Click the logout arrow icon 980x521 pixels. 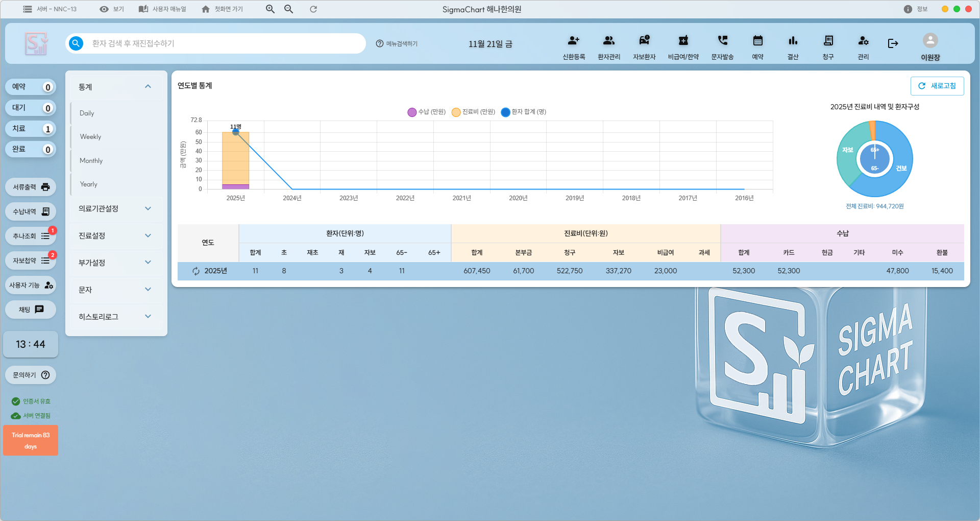pyautogui.click(x=893, y=44)
